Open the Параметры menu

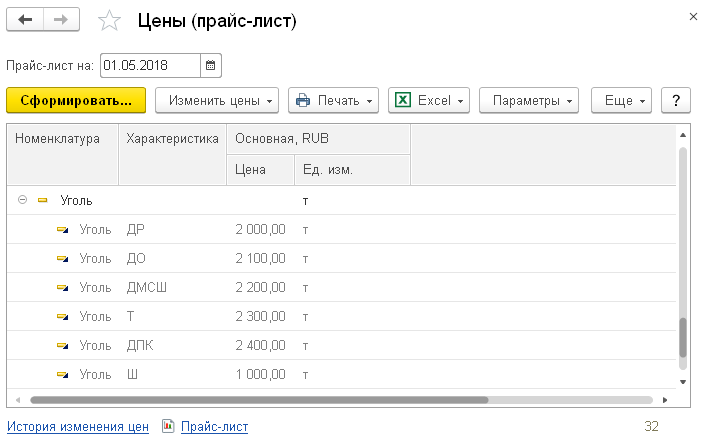[529, 101]
